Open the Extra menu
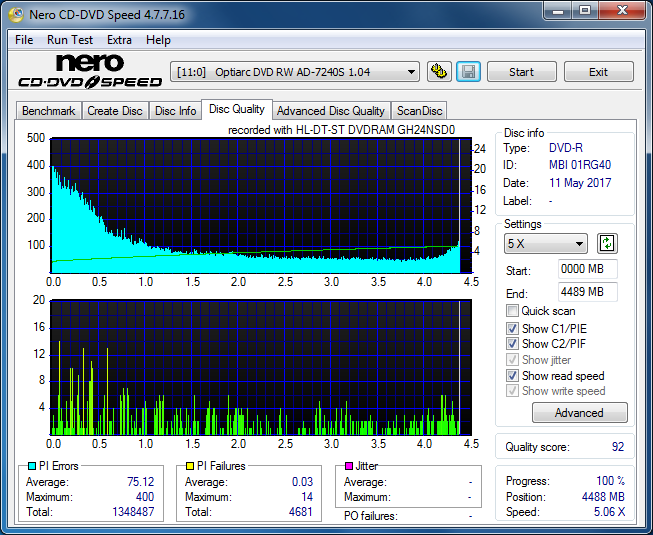Viewport: 653px width, 535px height. click(x=119, y=40)
